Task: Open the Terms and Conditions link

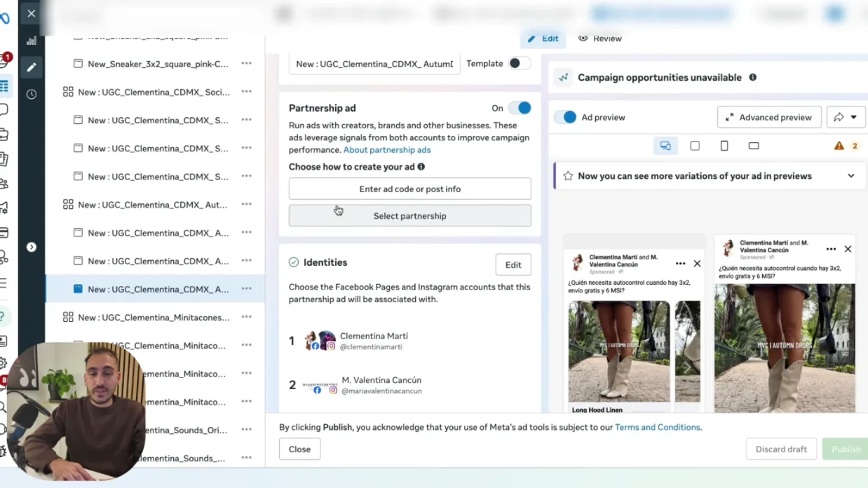Action: point(657,427)
